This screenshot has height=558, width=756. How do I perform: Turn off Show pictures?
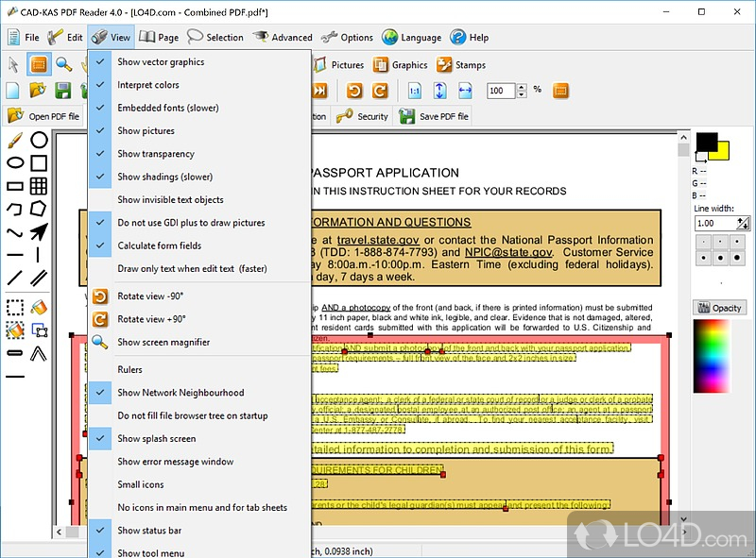pyautogui.click(x=198, y=130)
